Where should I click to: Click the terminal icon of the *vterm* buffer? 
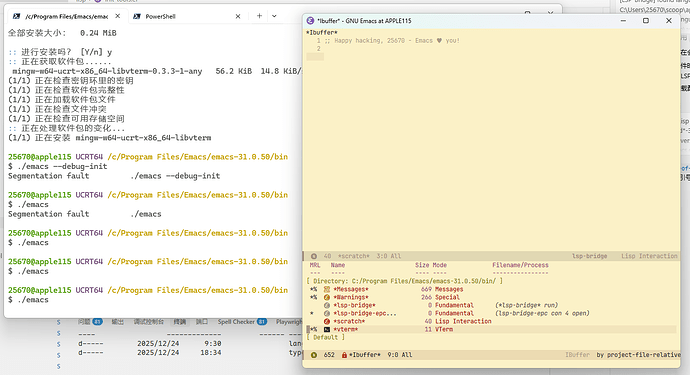[327, 329]
